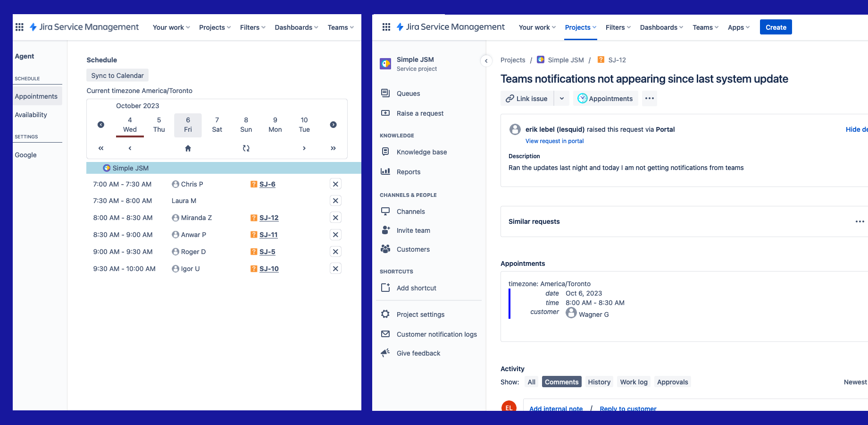The image size is (868, 425).
Task: Step back one day with the single left chevron
Action: [x=130, y=148]
